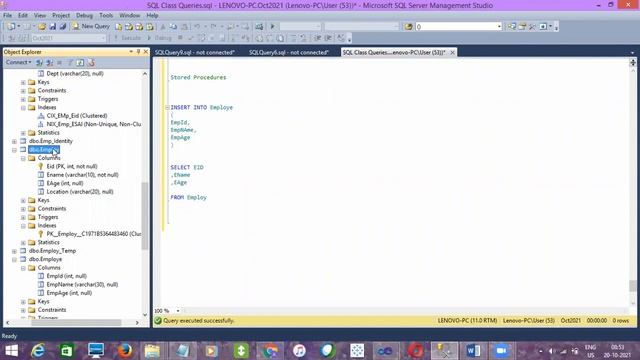Screen dimensions: 640x360
Task: Click the Open File folder icon in toolbar
Action: click(x=42, y=27)
